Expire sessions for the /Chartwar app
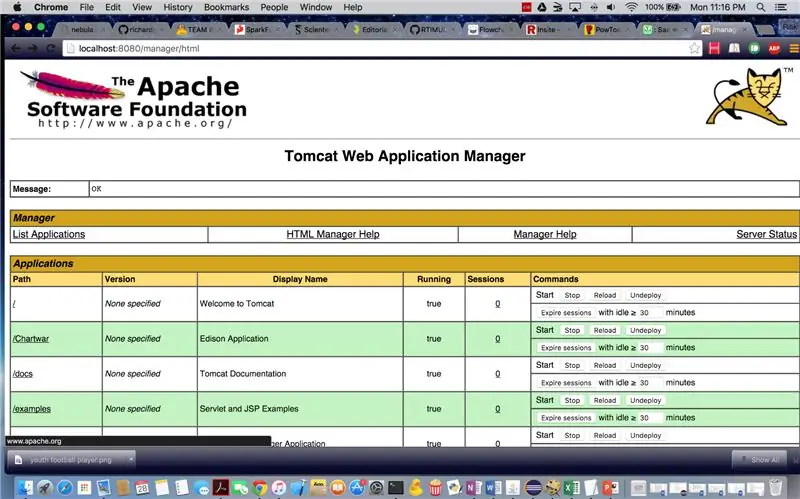This screenshot has height=499, width=800. click(566, 348)
